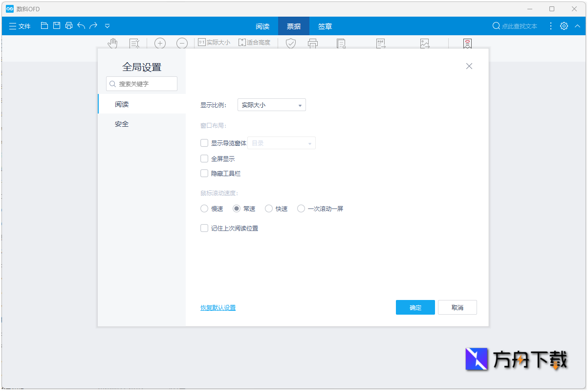Enable the 全屏显示 checkbox
Screen dimensions: 588x391
204,159
